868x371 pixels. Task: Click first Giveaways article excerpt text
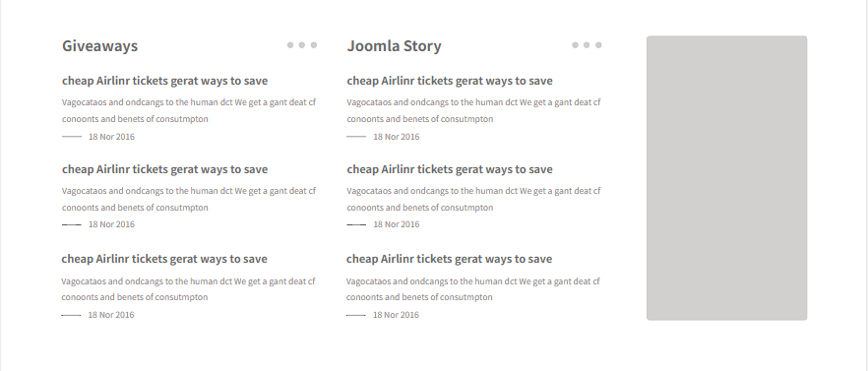189,110
